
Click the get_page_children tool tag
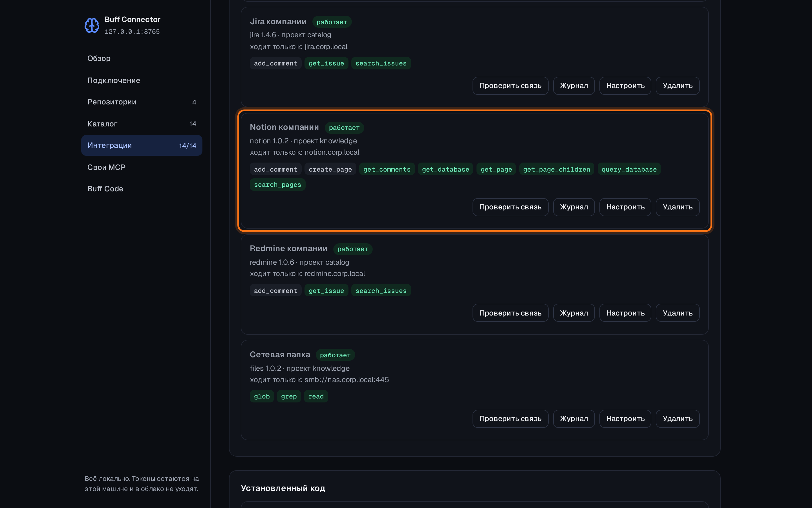tap(556, 169)
